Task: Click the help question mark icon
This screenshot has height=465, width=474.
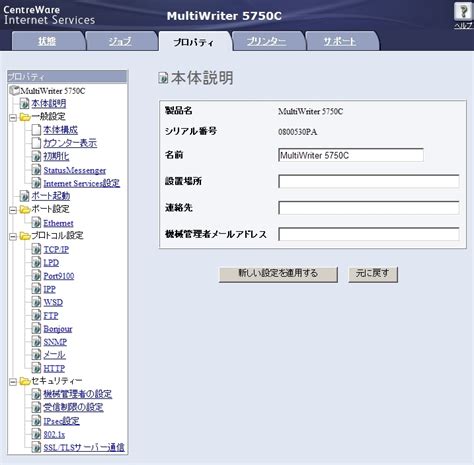Action: pos(463,12)
